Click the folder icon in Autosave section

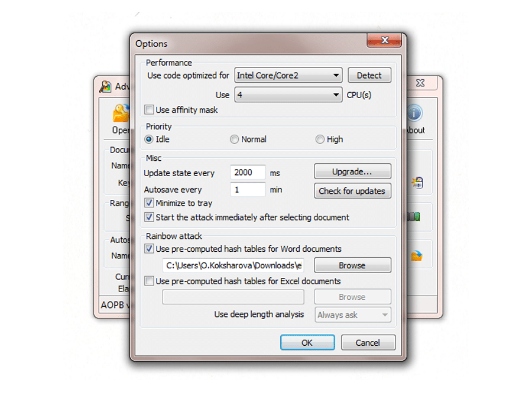point(417,256)
